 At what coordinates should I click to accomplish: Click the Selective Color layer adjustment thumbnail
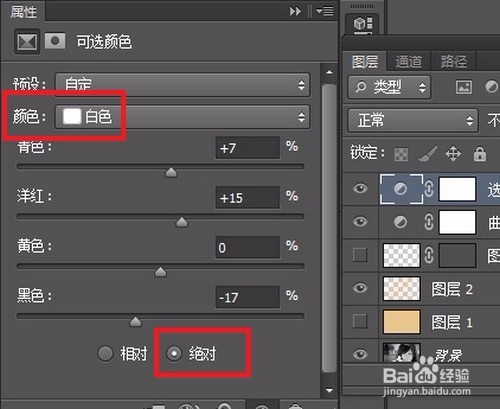[x=401, y=189]
